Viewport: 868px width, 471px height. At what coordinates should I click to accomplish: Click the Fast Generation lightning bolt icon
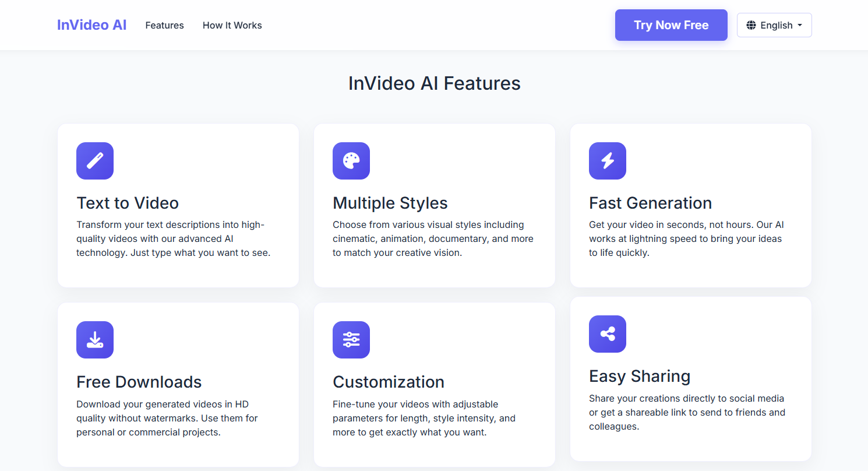[x=608, y=161]
